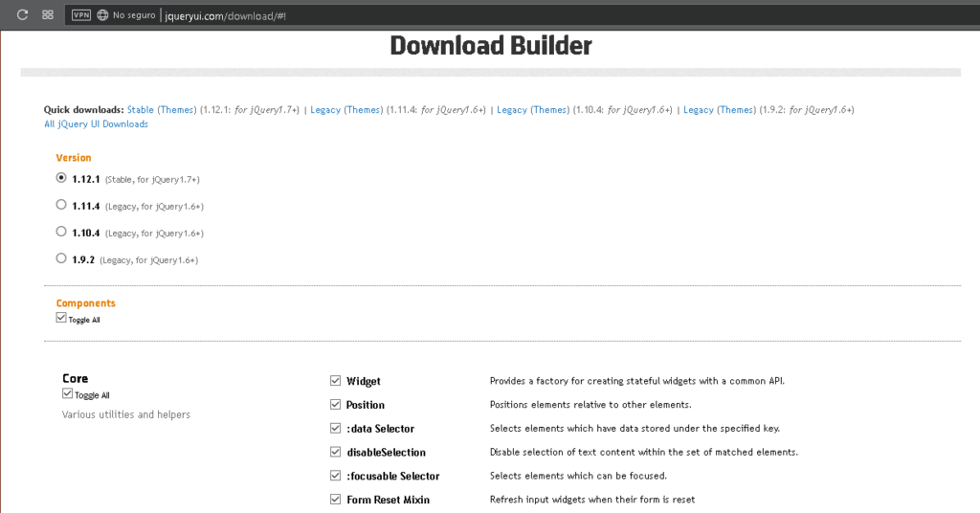
Task: Click the 'Quick downloads:' label
Action: click(84, 110)
